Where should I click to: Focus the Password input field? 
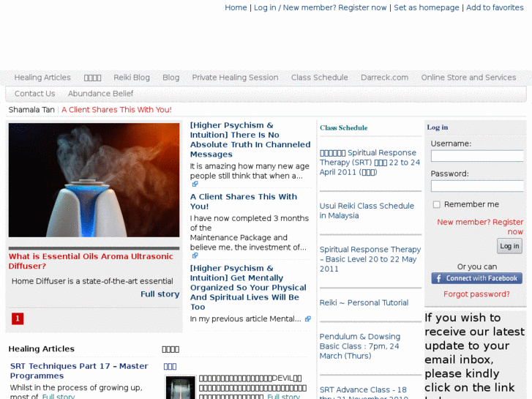click(477, 186)
